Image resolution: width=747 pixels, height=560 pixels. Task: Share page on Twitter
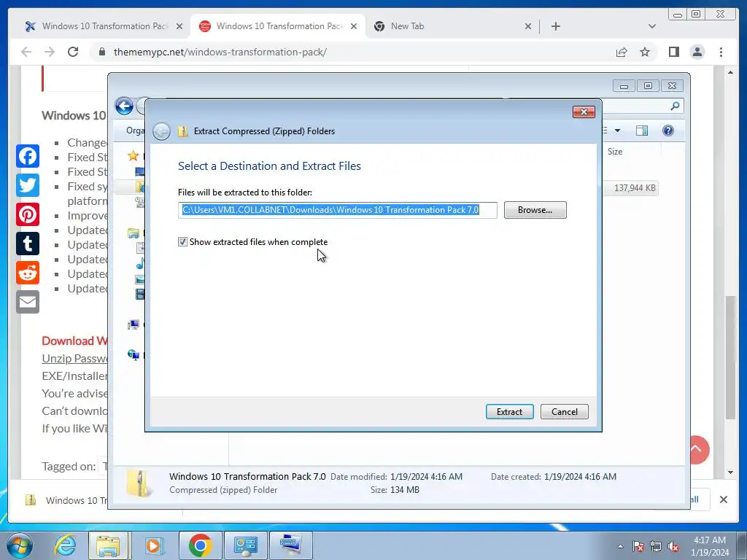click(x=28, y=185)
